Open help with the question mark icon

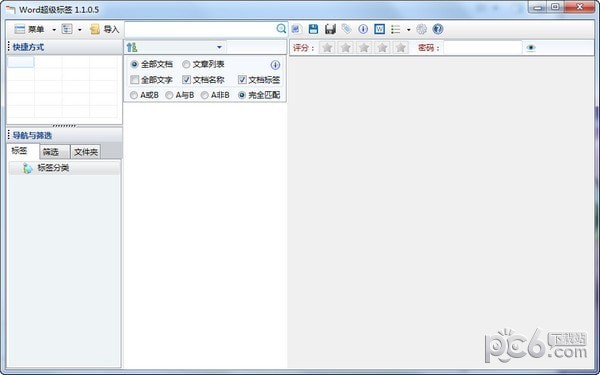tap(438, 29)
